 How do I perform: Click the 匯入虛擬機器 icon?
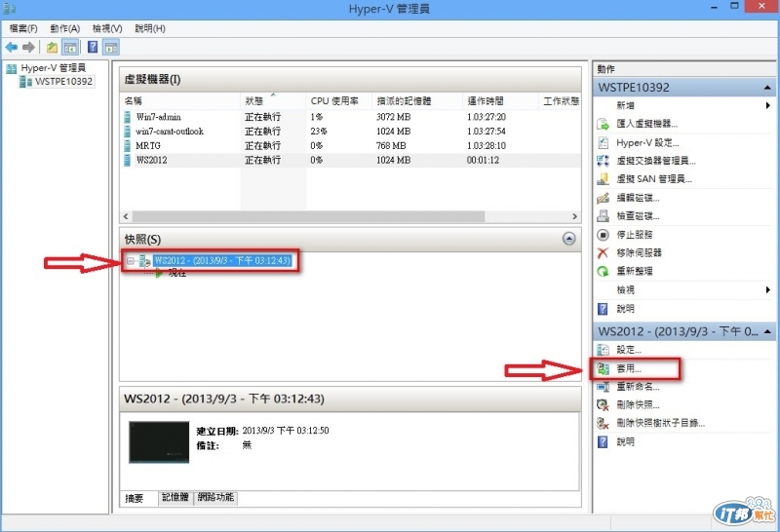tap(603, 124)
